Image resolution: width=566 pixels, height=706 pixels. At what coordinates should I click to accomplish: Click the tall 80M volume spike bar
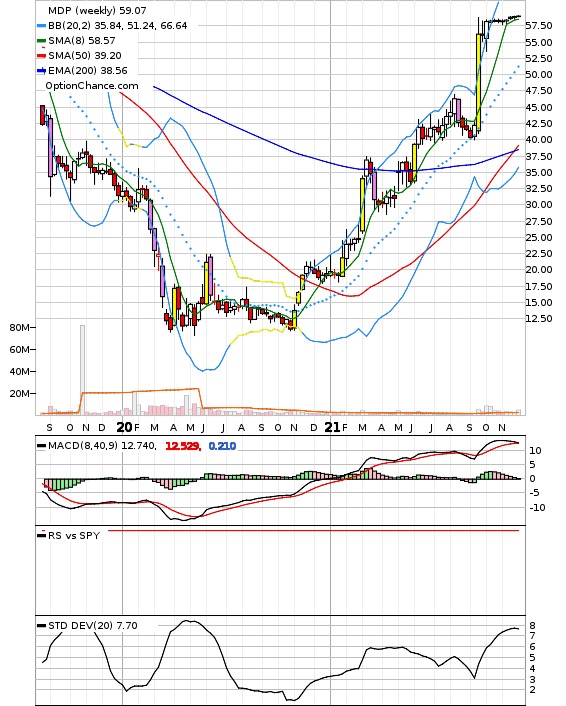tap(82, 369)
